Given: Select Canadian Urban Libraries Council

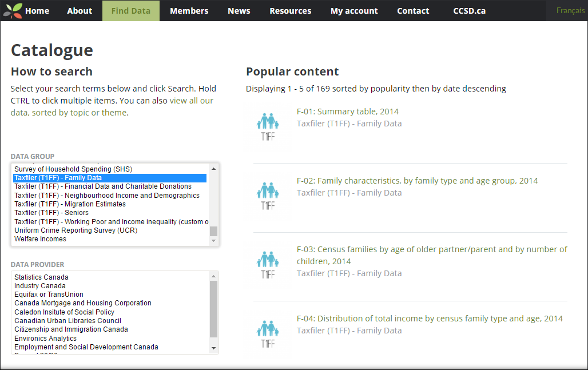Looking at the screenshot, I should point(110,320).
